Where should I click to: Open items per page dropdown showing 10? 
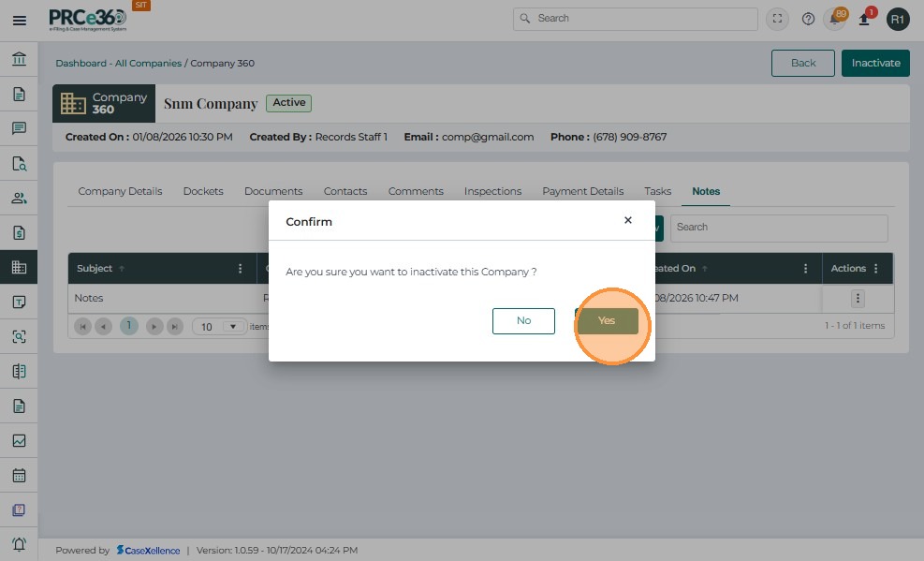219,327
